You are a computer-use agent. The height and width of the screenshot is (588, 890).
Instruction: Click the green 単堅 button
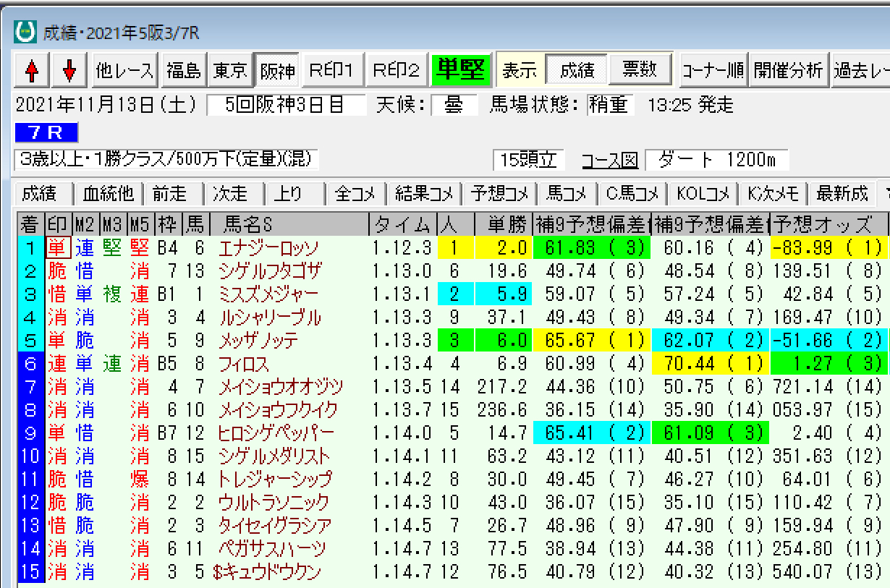pyautogui.click(x=461, y=70)
